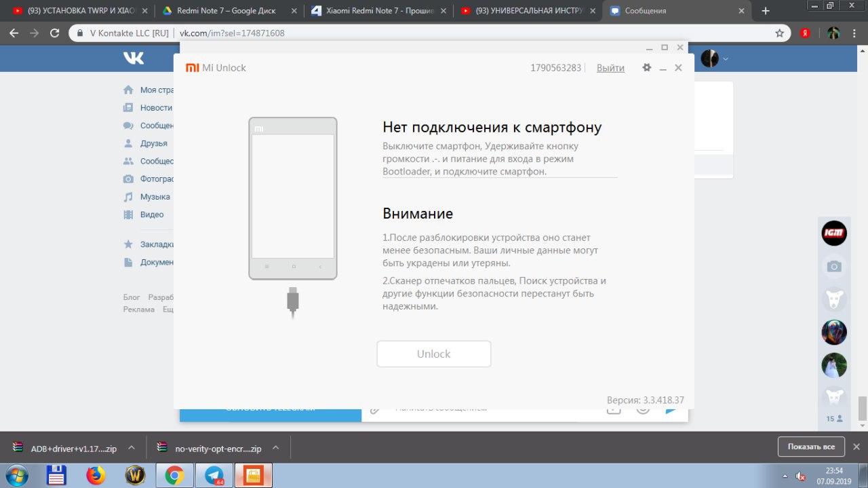Image resolution: width=868 pixels, height=488 pixels.
Task: Bookmark this page with star icon
Action: coord(780,33)
